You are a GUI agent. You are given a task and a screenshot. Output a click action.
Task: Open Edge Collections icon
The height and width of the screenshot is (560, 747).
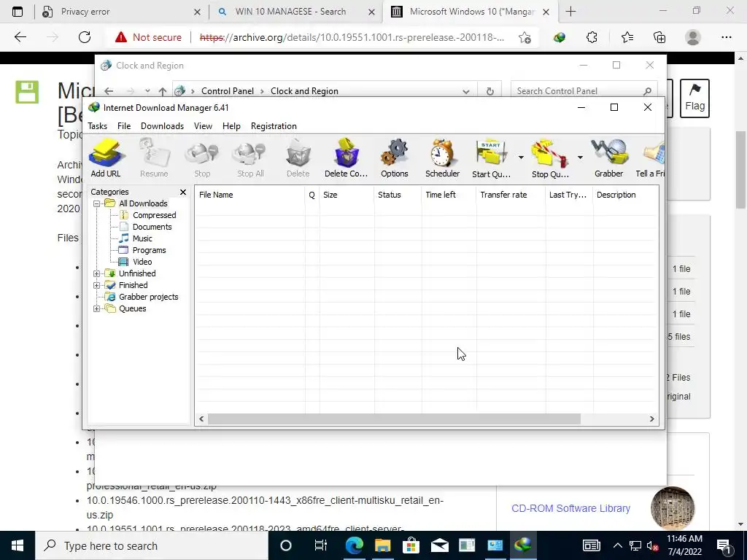pos(659,37)
